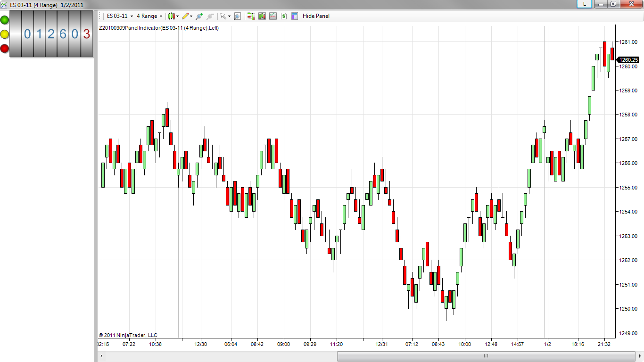Click the 1258.00 price axis label
The width and height of the screenshot is (644, 362).
point(629,115)
